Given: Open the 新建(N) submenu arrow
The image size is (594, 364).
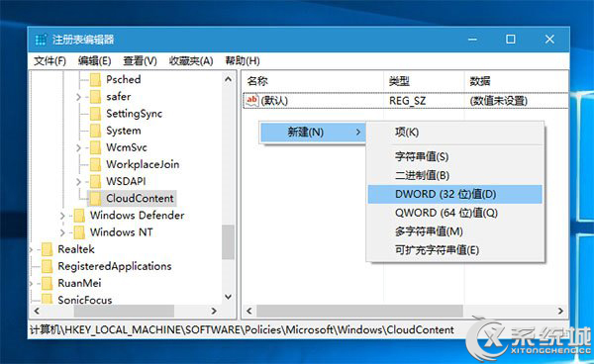Looking at the screenshot, I should pyautogui.click(x=358, y=133).
